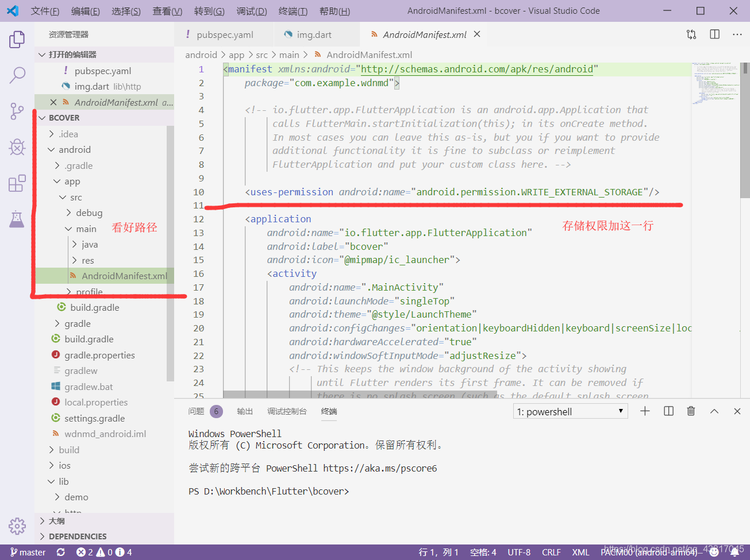Open wdnmd_android.iml file
Screen dimensions: 750x560
[x=105, y=434]
